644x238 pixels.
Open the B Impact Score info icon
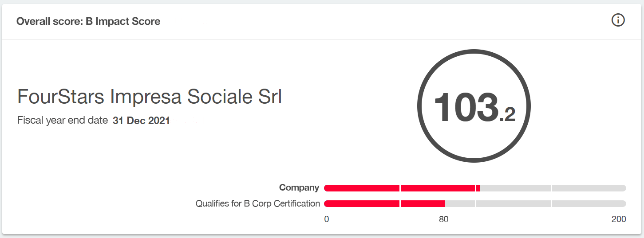pyautogui.click(x=618, y=20)
